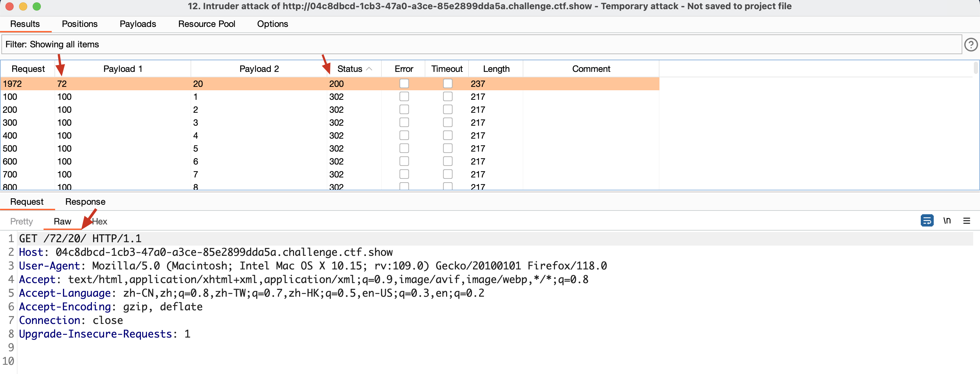Viewport: 980px width, 374px height.
Task: Click status 200 in the first row
Action: 336,84
